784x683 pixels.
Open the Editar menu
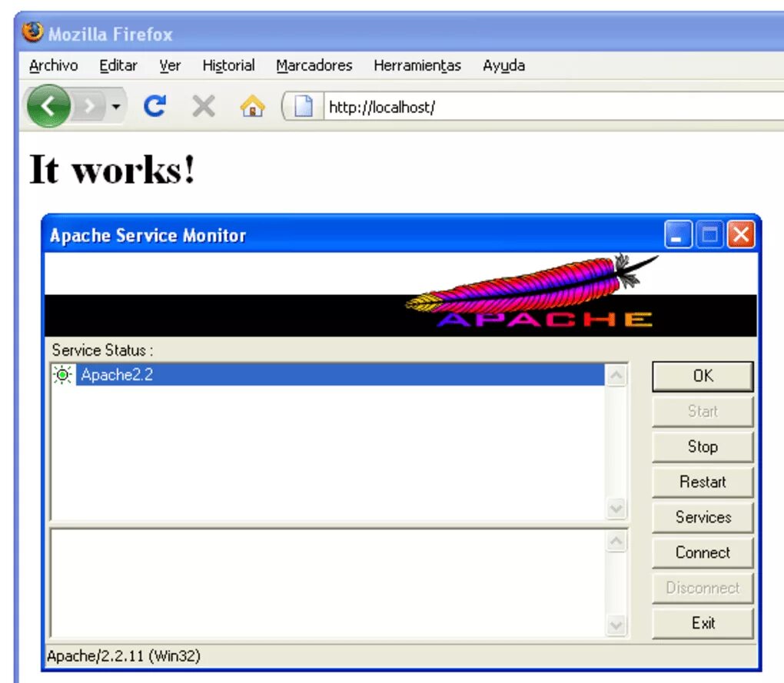[118, 65]
